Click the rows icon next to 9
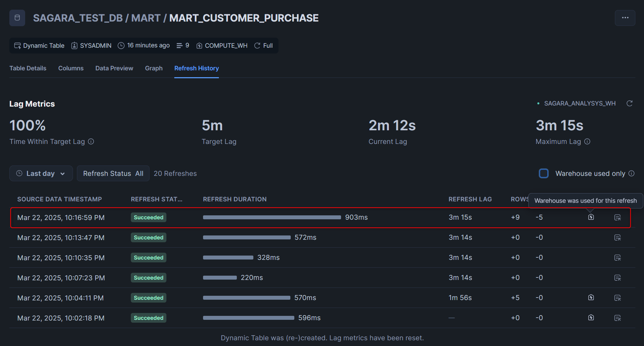 point(180,46)
